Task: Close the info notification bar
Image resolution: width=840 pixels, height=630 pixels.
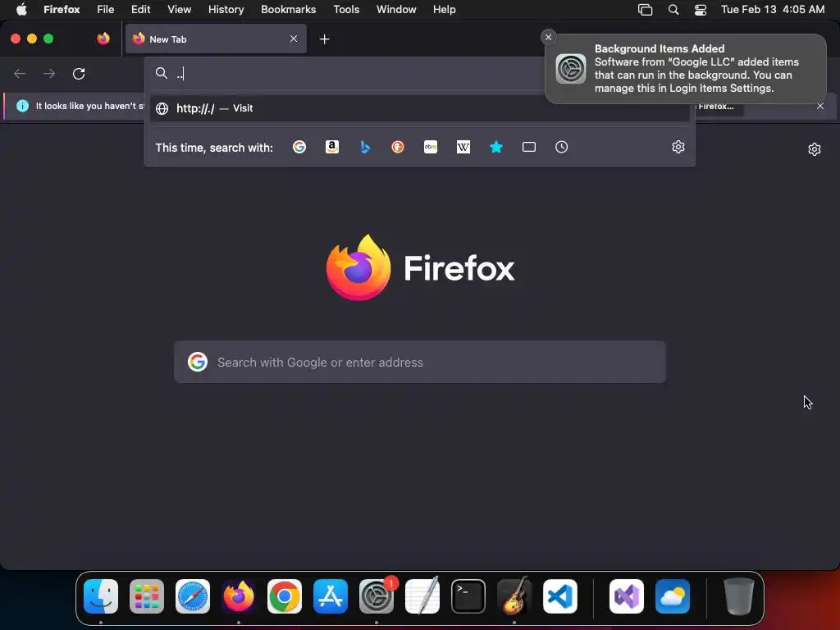Action: [820, 106]
